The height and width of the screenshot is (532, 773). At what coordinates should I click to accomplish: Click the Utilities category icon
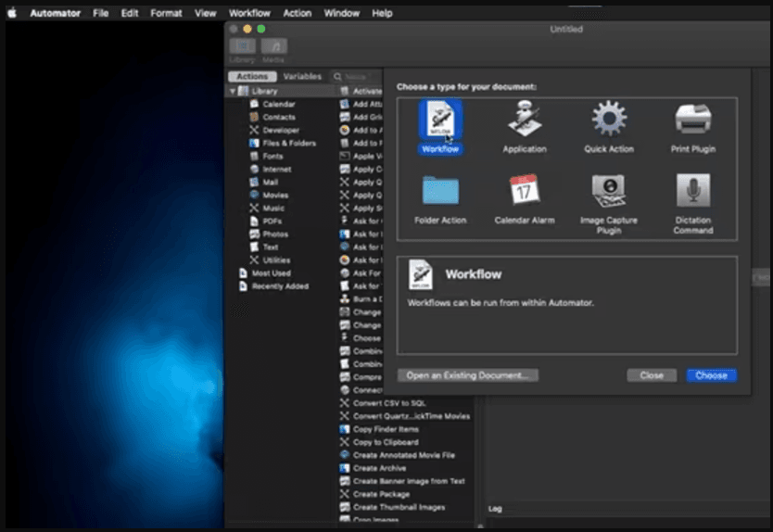pyautogui.click(x=254, y=260)
